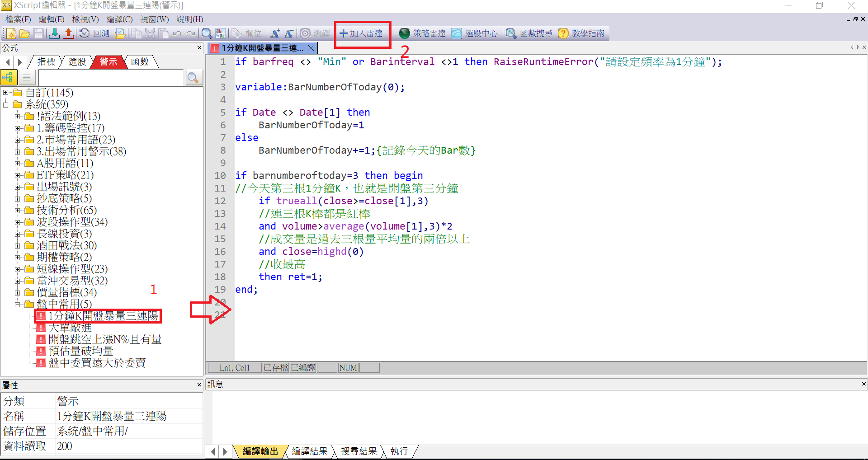Image resolution: width=868 pixels, height=460 pixels.
Task: Click the export upload arrow icon
Action: (x=68, y=33)
